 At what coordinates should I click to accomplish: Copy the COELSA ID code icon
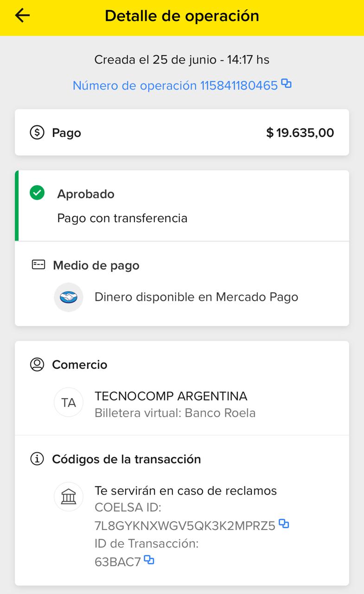[x=284, y=524]
